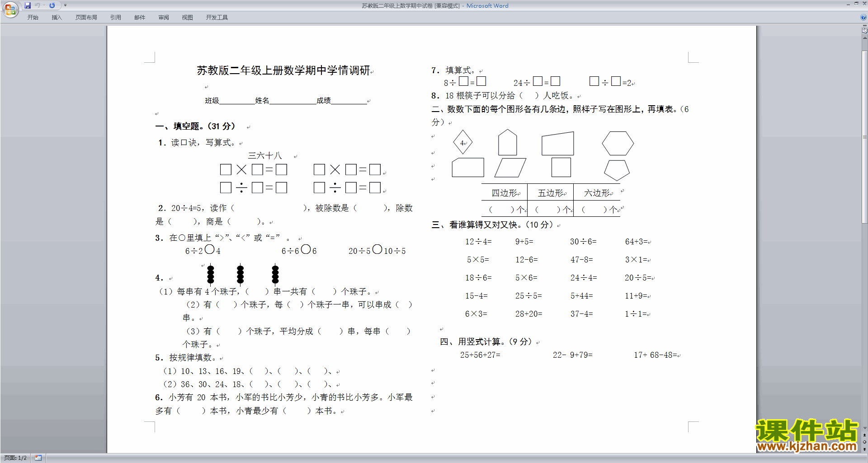Click the heading 一、填空题。(31 分)
868x463 pixels.
pyautogui.click(x=196, y=126)
